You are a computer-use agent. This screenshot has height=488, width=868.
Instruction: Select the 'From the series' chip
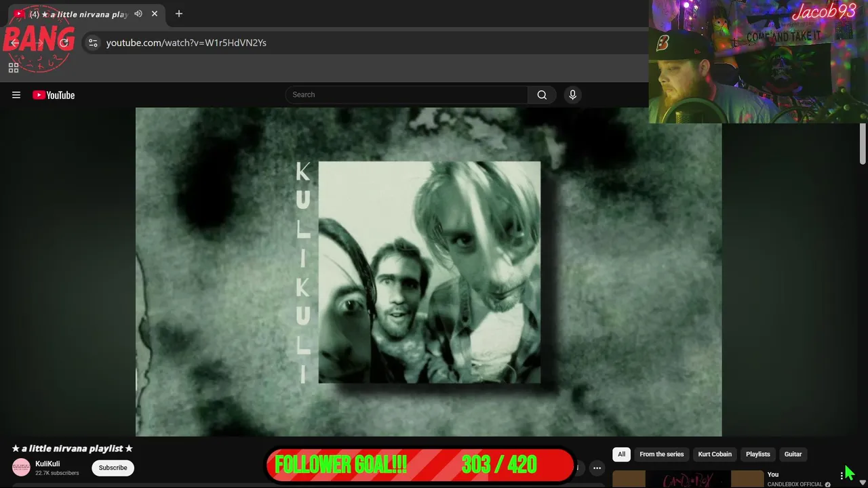pyautogui.click(x=662, y=454)
